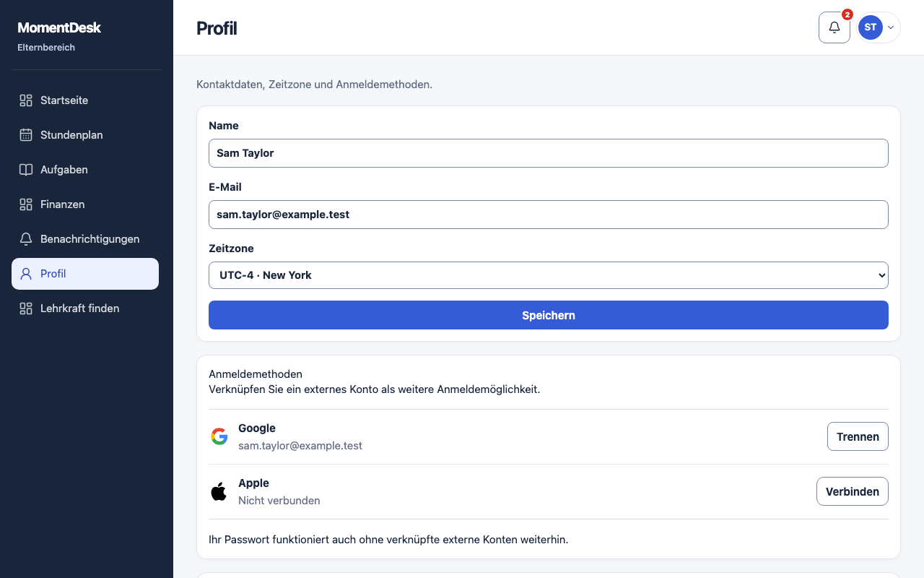The image size is (924, 578).
Task: Connect Apple account with Verbinden
Action: tap(853, 491)
